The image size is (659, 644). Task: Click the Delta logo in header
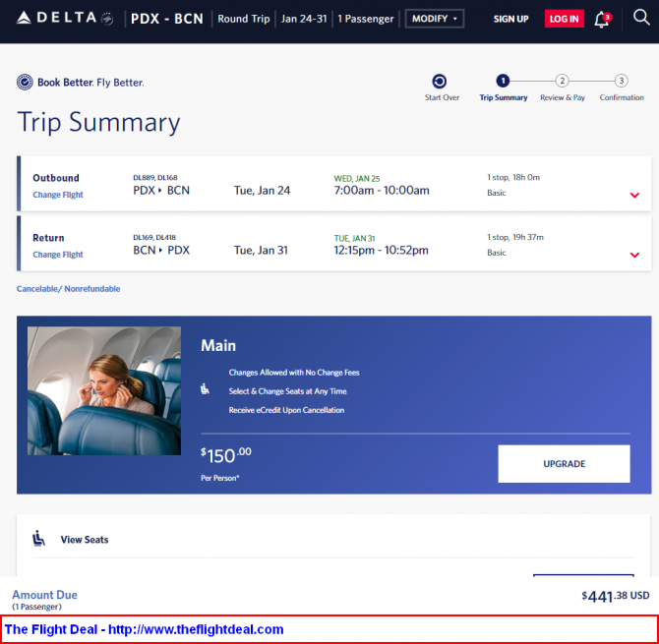65,18
